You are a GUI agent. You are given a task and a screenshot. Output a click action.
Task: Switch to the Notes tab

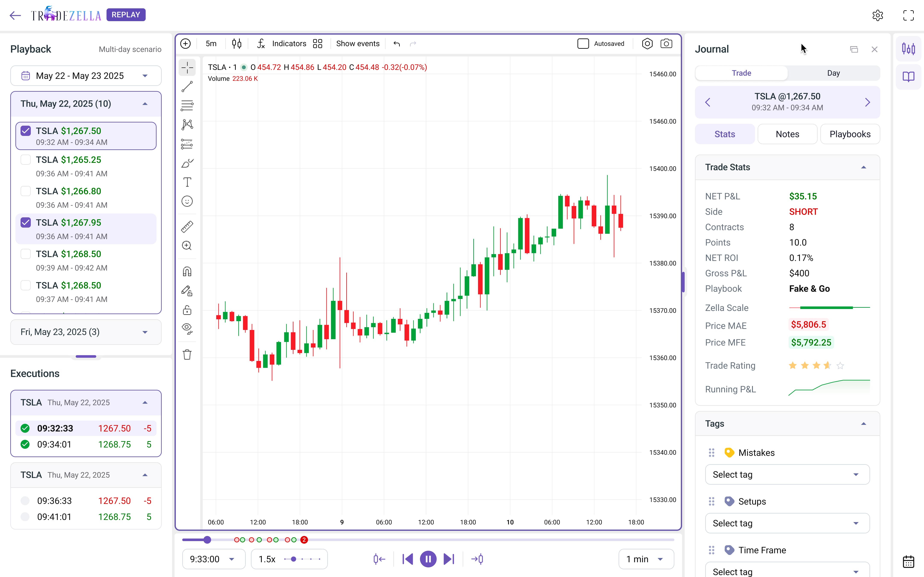[x=787, y=134]
